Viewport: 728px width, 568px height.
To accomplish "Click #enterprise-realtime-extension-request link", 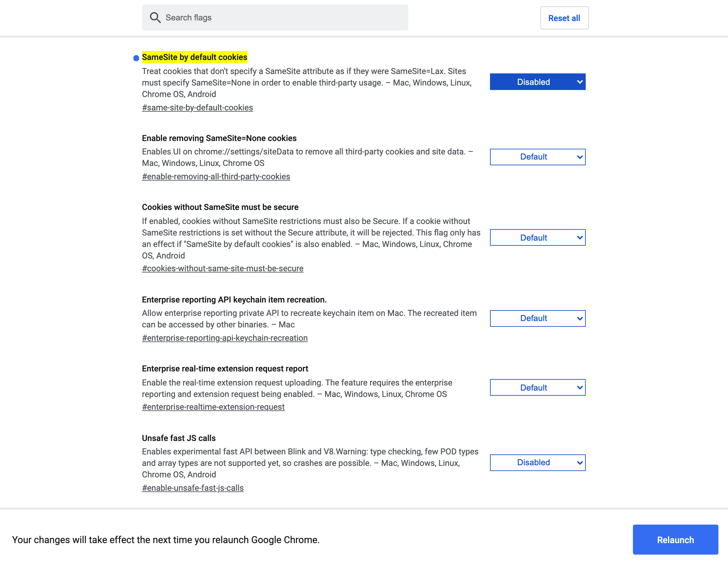I will point(213,407).
